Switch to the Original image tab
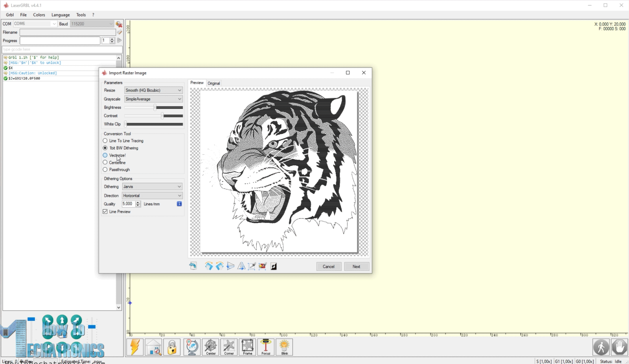The image size is (629, 364). tap(213, 83)
